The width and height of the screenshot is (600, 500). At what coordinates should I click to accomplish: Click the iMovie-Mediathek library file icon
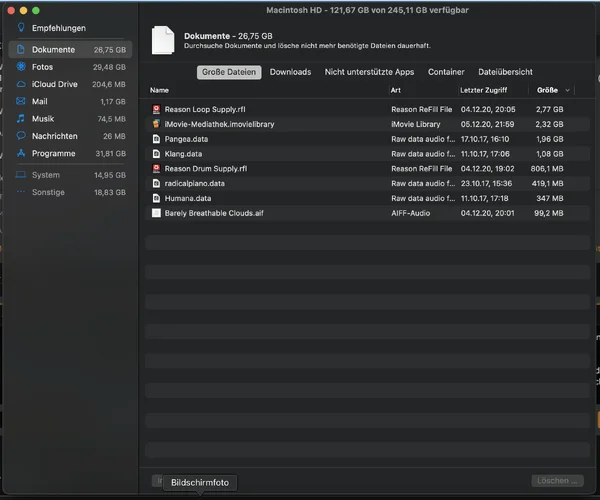tap(156, 124)
